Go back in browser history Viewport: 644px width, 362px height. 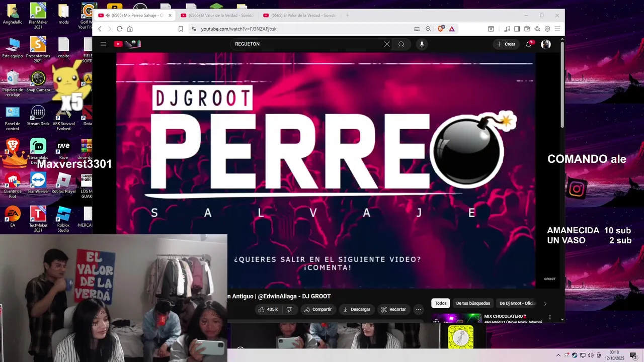(100, 29)
